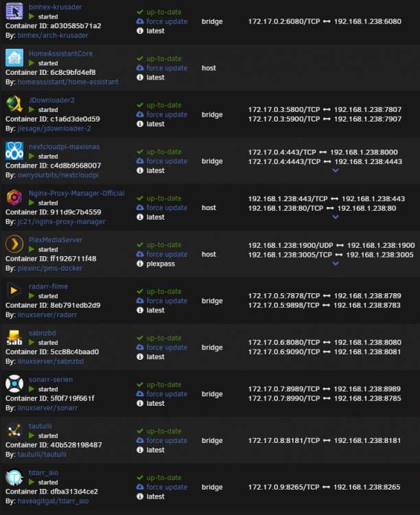Select Container ID: dfba313d4ce2 text

click(x=51, y=492)
